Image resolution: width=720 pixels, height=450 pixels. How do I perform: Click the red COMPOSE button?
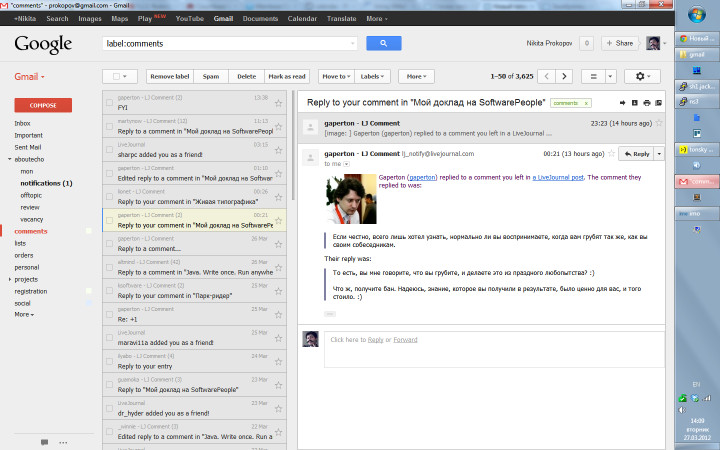tap(43, 105)
